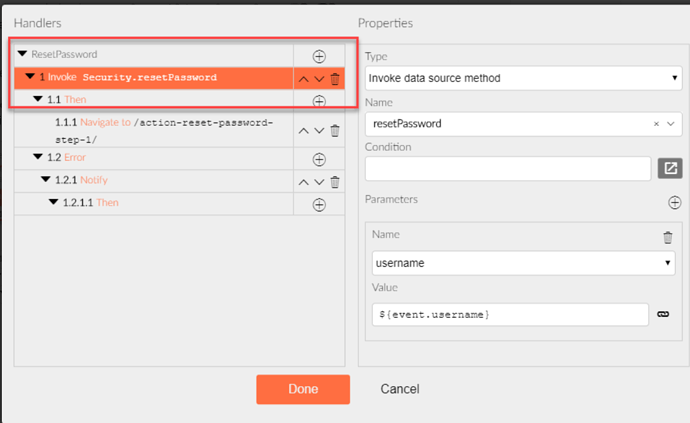Image resolution: width=690 pixels, height=423 pixels.
Task: Click Cancel to discard changes
Action: coord(400,389)
